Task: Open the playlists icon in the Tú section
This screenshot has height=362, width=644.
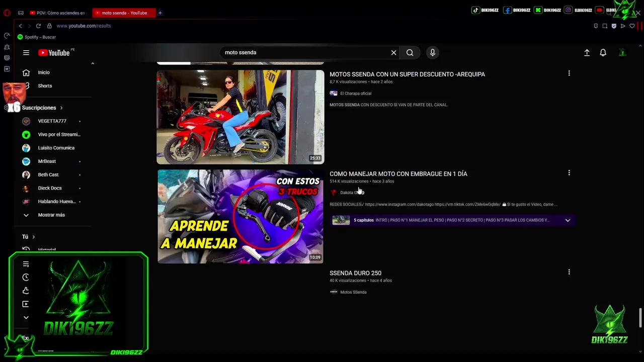Action: (26, 264)
